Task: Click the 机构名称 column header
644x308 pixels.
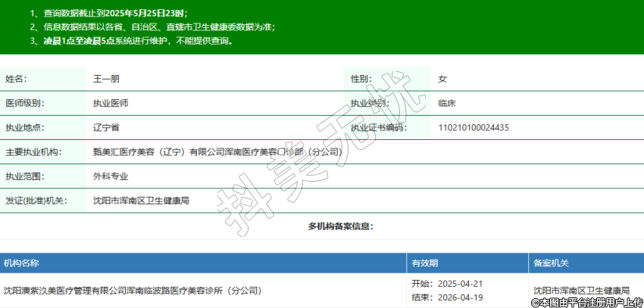Action: pos(21,263)
